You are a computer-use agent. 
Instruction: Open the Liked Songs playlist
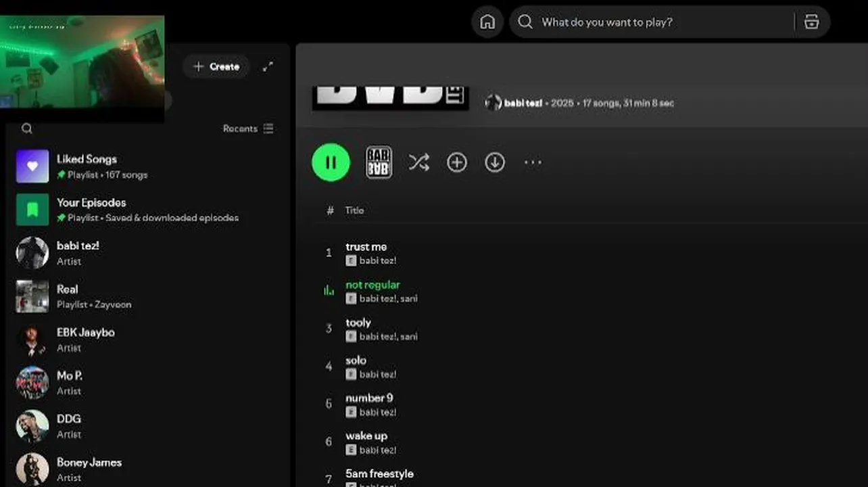pos(146,166)
